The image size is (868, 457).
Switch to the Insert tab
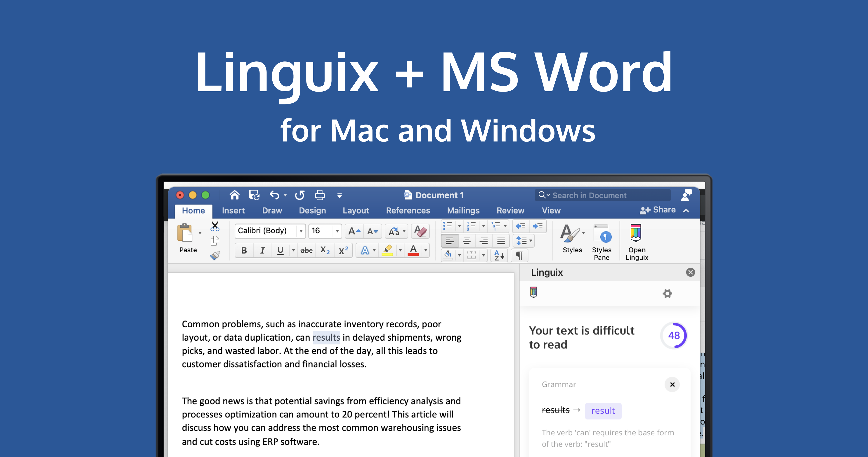click(x=233, y=211)
